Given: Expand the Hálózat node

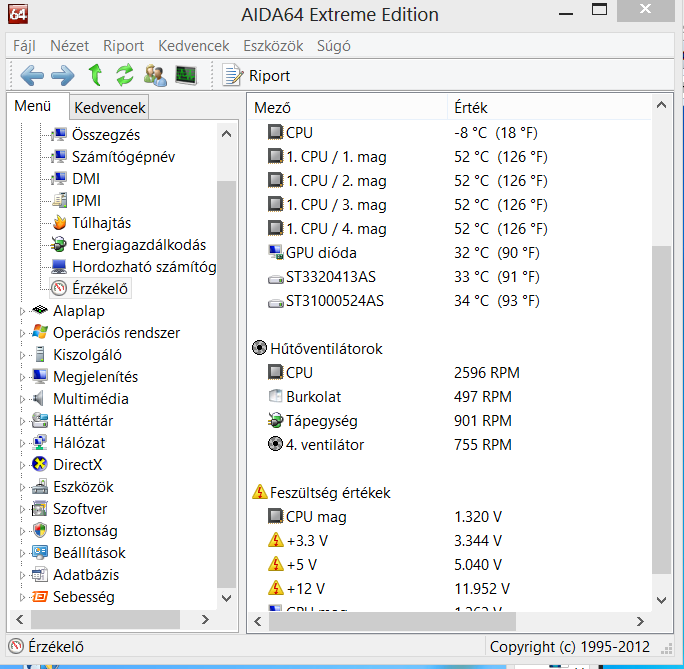Looking at the screenshot, I should tap(22, 443).
